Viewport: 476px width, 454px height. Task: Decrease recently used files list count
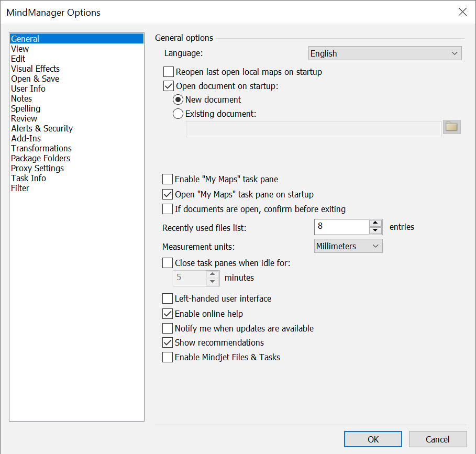375,230
